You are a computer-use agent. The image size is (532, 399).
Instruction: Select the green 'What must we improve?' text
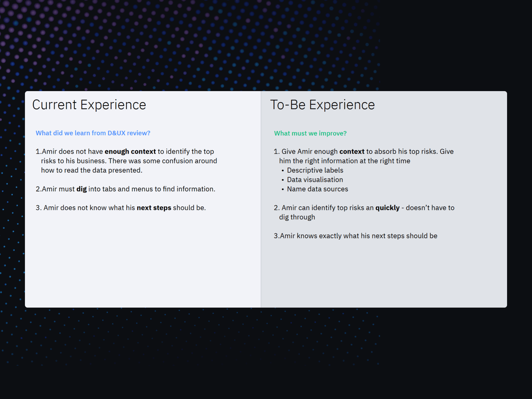tap(310, 133)
